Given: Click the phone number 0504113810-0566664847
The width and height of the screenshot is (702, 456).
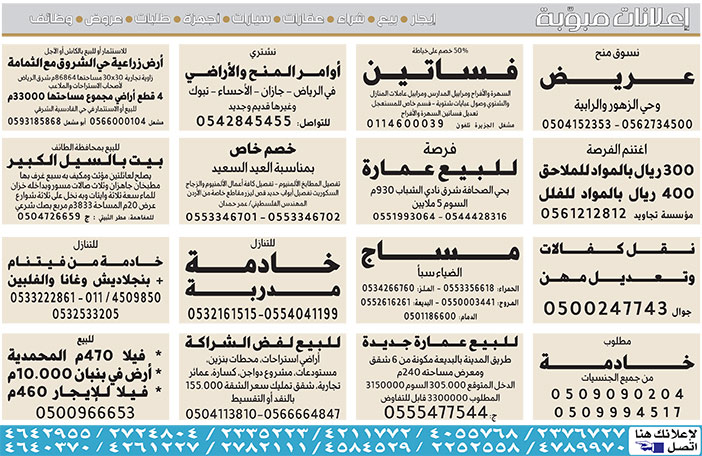Looking at the screenshot, I should (263, 414).
